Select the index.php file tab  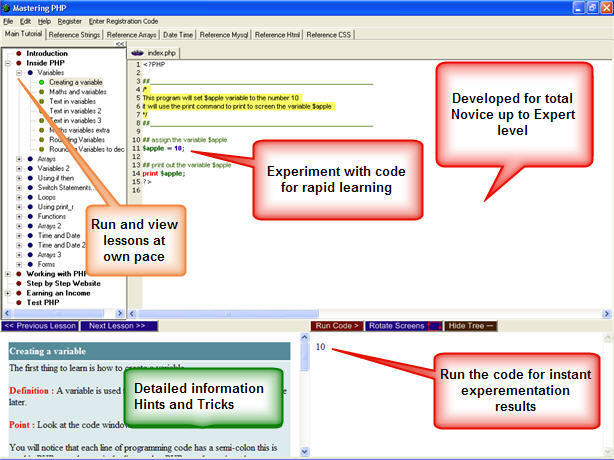[x=154, y=53]
